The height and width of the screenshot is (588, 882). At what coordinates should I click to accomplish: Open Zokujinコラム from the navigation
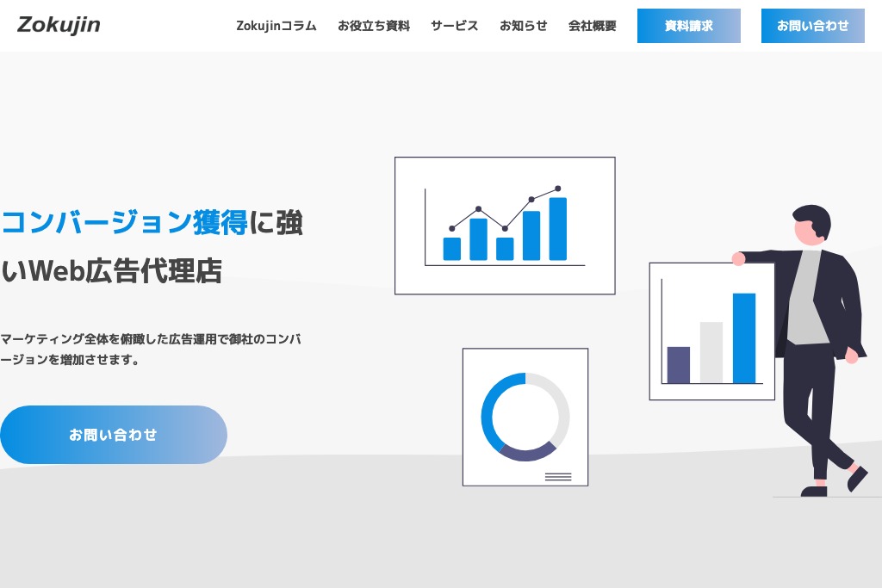pyautogui.click(x=276, y=26)
